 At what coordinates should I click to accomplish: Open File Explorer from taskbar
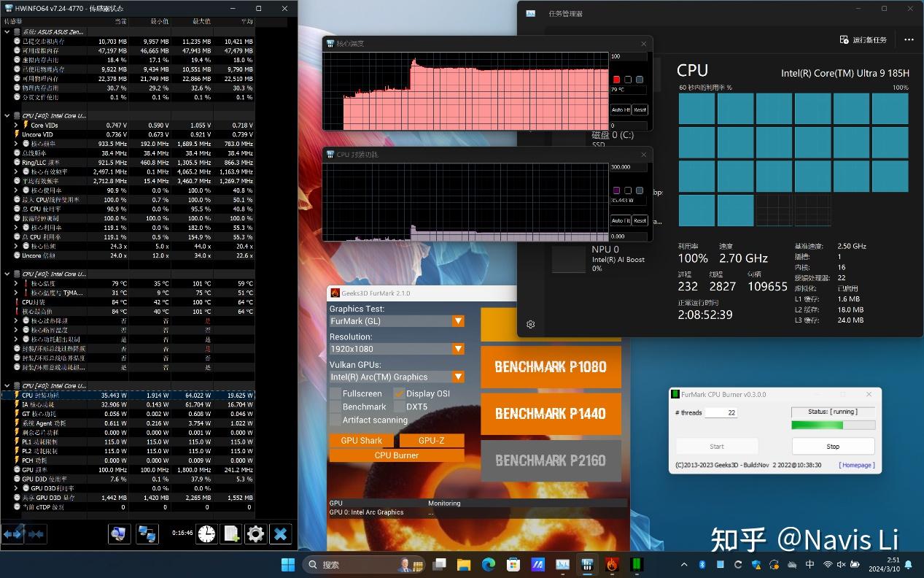[464, 564]
